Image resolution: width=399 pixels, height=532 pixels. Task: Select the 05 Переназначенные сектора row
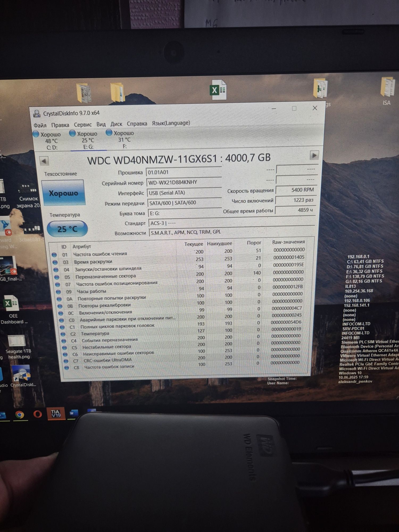coord(179,275)
